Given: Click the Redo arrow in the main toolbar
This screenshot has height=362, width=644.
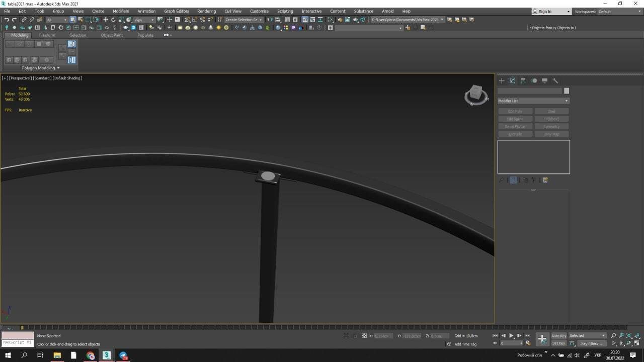Looking at the screenshot, I should pos(14,20).
